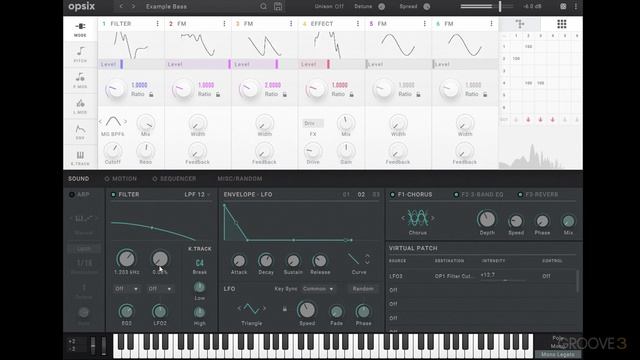Adjust the master volume slider

(x=486, y=7)
